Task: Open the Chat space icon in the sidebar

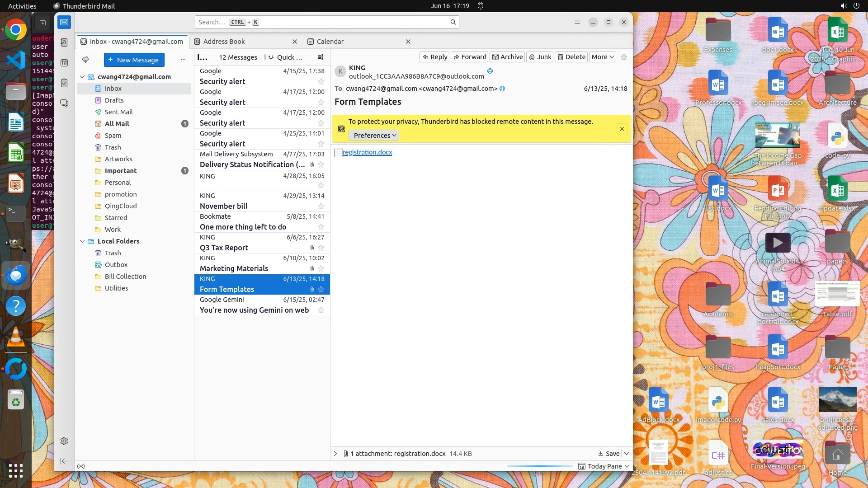Action: click(x=64, y=103)
